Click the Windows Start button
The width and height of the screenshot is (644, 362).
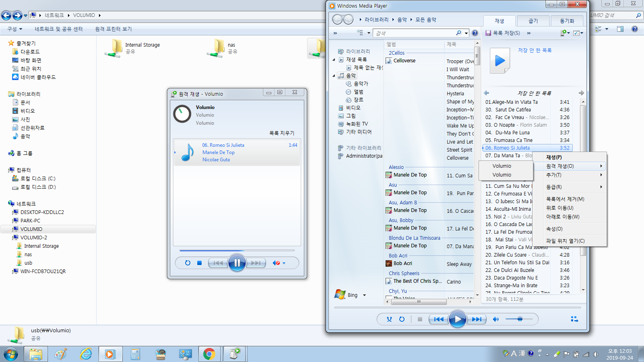click(11, 354)
